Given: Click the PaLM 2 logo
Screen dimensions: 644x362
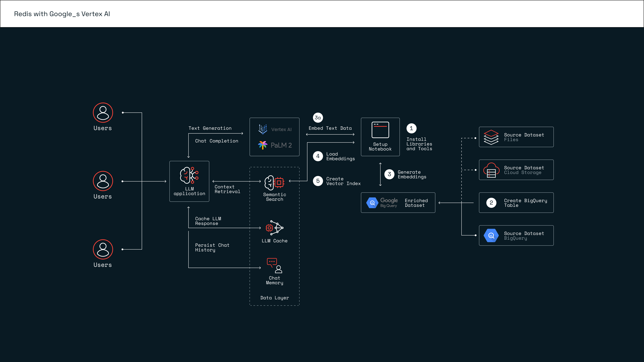Looking at the screenshot, I should click(275, 145).
